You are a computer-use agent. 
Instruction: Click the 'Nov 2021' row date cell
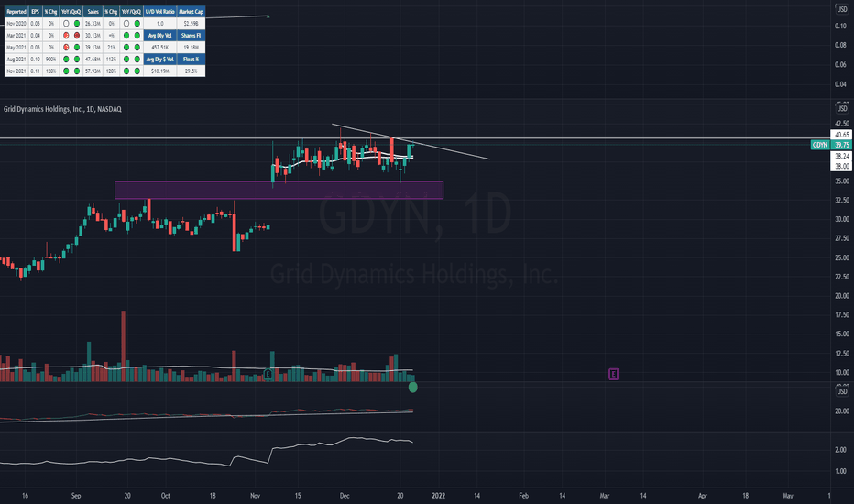point(16,71)
